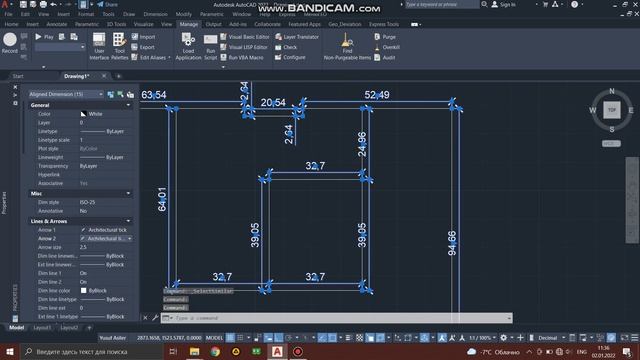640x360 pixels.
Task: Play the recorded action macro
Action: 44,37
